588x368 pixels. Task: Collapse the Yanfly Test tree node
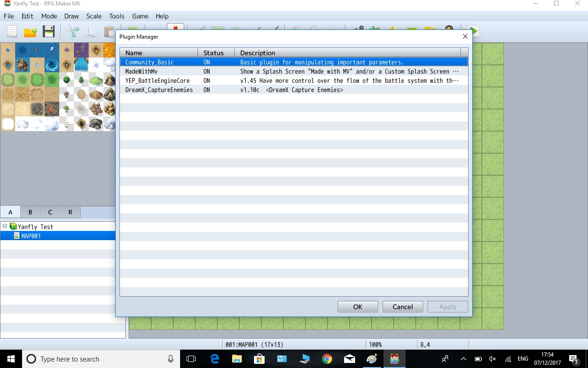5,226
